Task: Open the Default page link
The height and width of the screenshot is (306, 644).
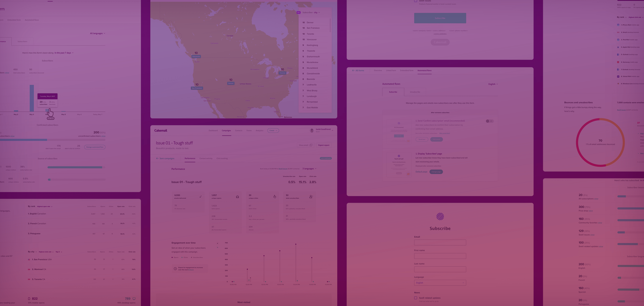Action: coord(421,172)
